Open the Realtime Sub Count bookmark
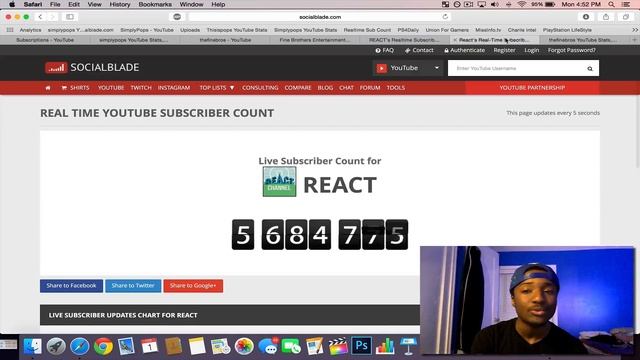This screenshot has width=640, height=360. click(367, 30)
